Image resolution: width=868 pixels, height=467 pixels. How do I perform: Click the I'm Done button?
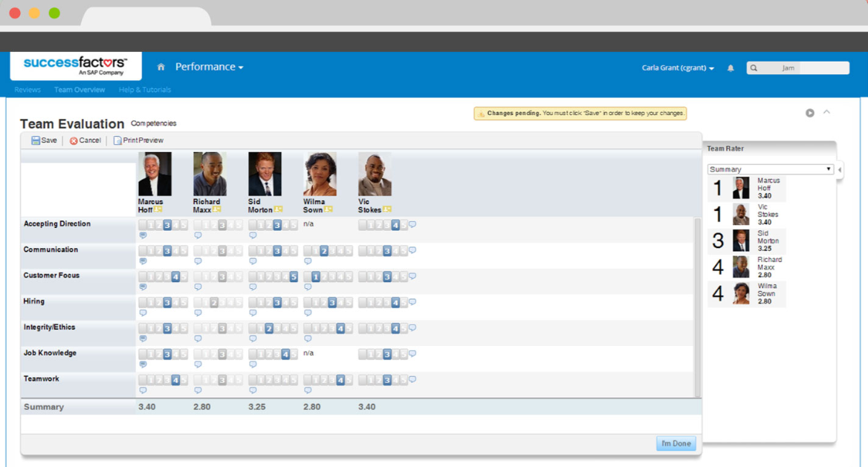tap(676, 443)
